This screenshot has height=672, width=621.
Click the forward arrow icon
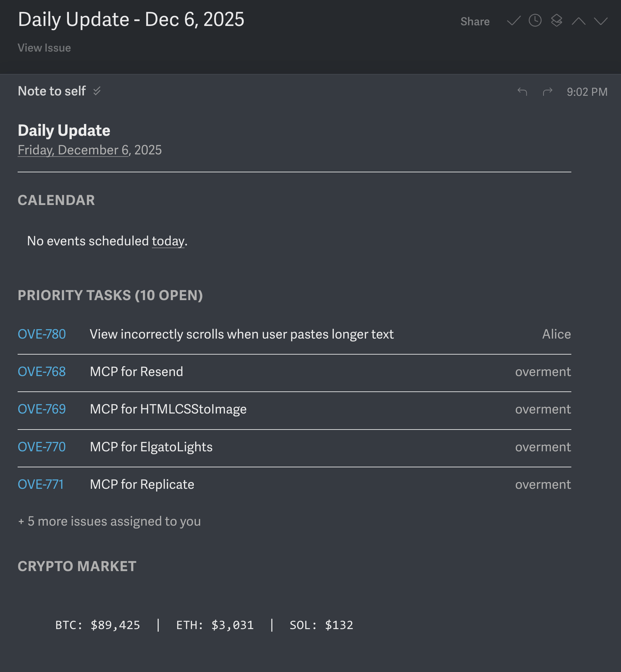[x=547, y=91]
